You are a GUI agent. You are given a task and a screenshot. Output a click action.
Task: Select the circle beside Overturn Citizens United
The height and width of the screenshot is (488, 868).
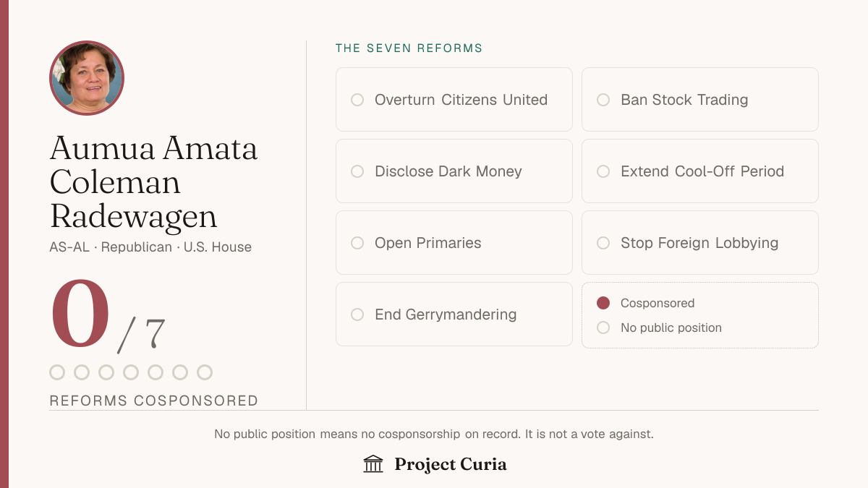point(357,100)
